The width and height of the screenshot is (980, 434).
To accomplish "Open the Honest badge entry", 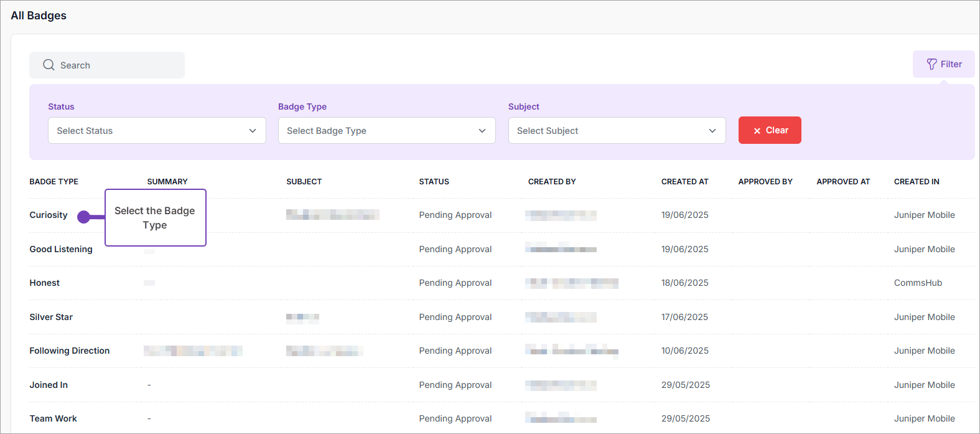I will tap(45, 283).
